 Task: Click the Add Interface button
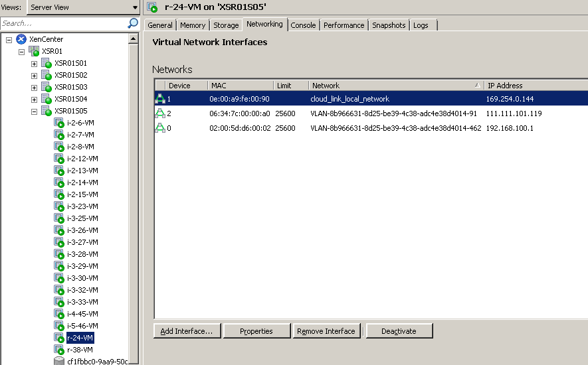point(187,331)
